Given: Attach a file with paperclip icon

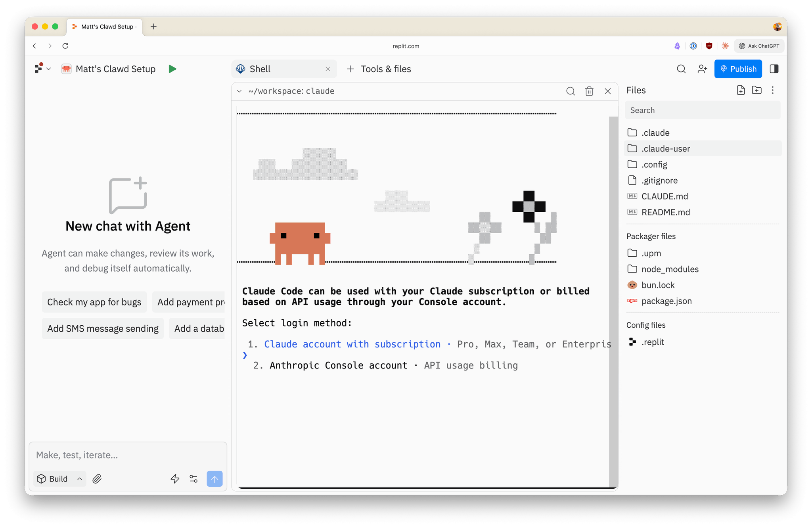Looking at the screenshot, I should 97,479.
